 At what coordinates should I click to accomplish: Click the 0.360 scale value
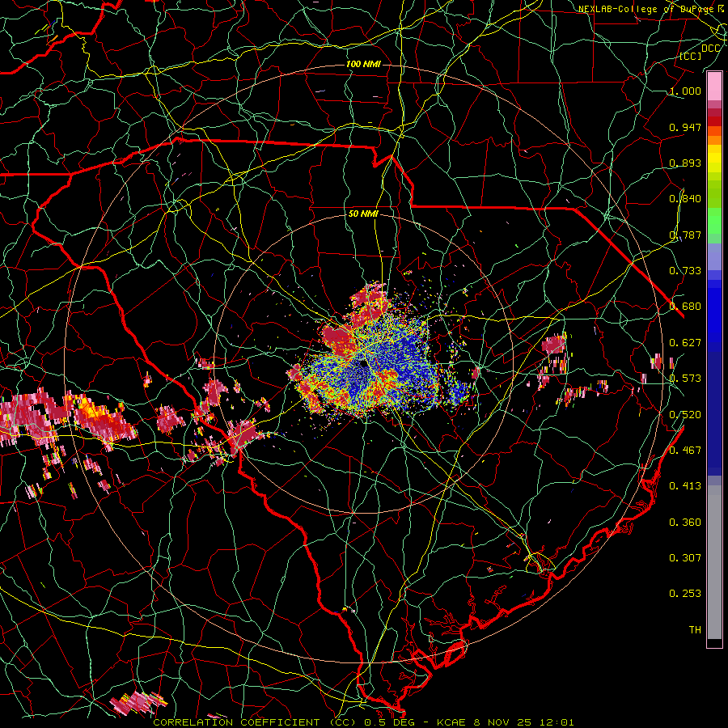(685, 523)
